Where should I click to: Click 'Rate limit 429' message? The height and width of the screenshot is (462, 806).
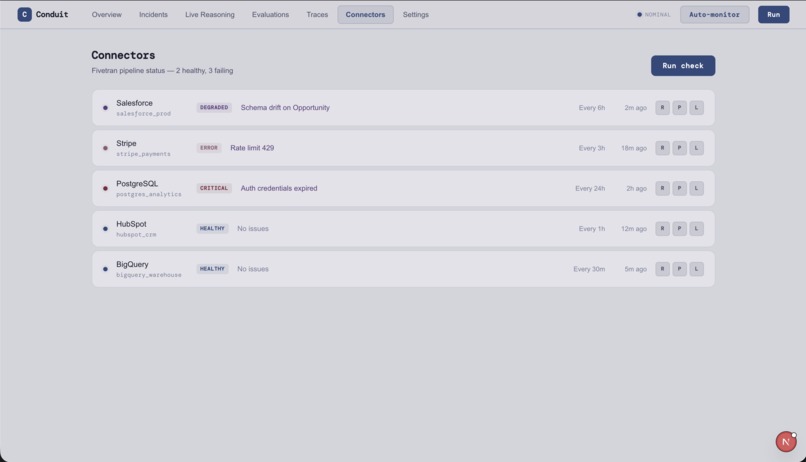[252, 148]
